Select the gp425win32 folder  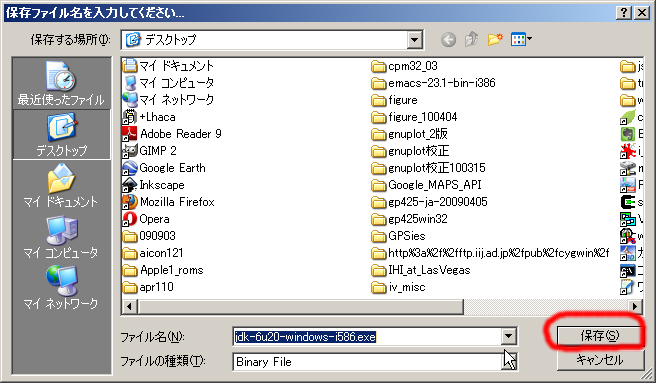pos(410,219)
